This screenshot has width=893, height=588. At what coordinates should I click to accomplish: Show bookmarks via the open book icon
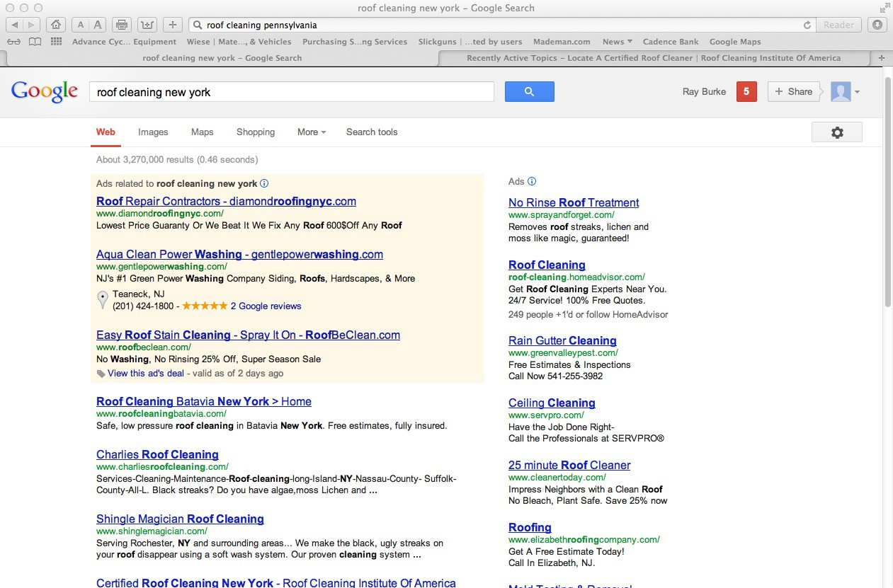35,42
